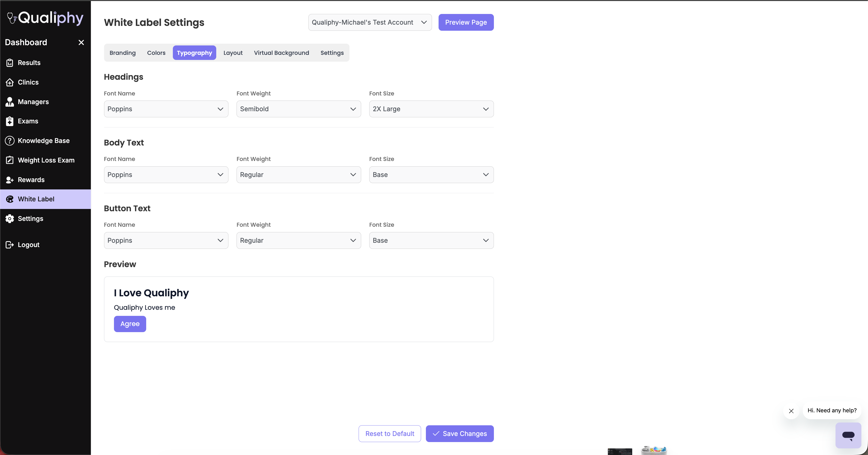Screen dimensions: 868x455
Task: Click the 'Qualiphy Loves me' preview text
Action: pos(145,307)
